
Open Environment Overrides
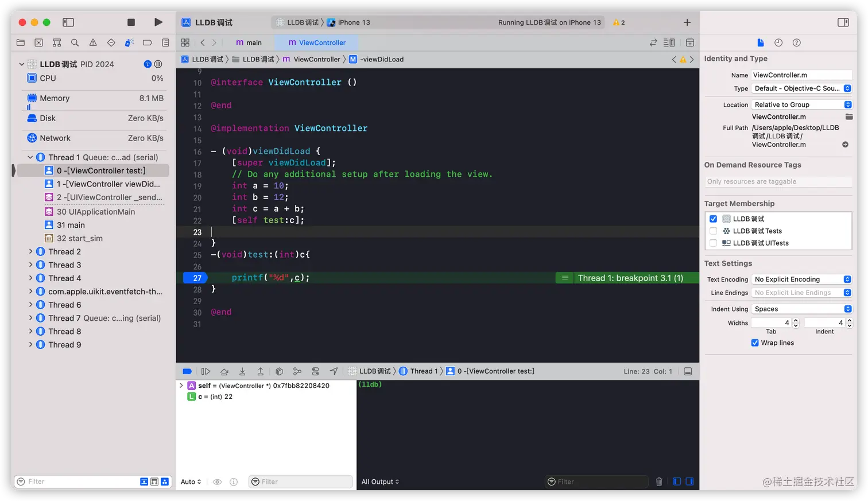click(x=316, y=371)
